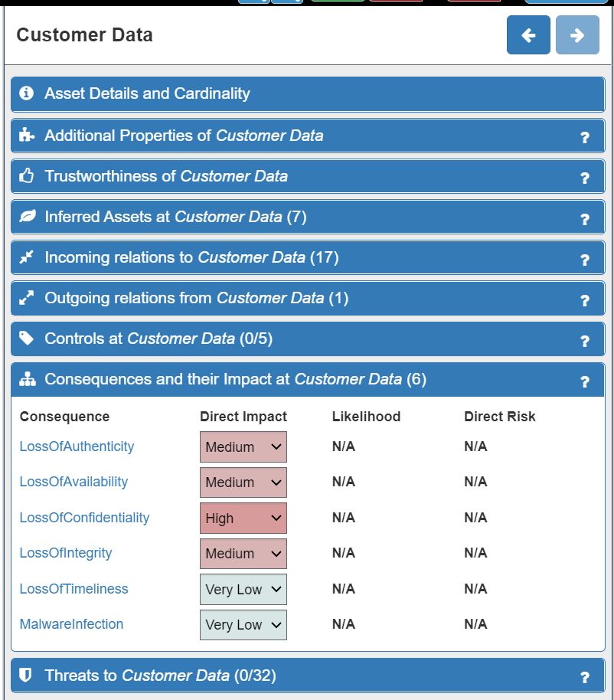This screenshot has width=614, height=700.
Task: Click the Consequence column header
Action: [64, 417]
